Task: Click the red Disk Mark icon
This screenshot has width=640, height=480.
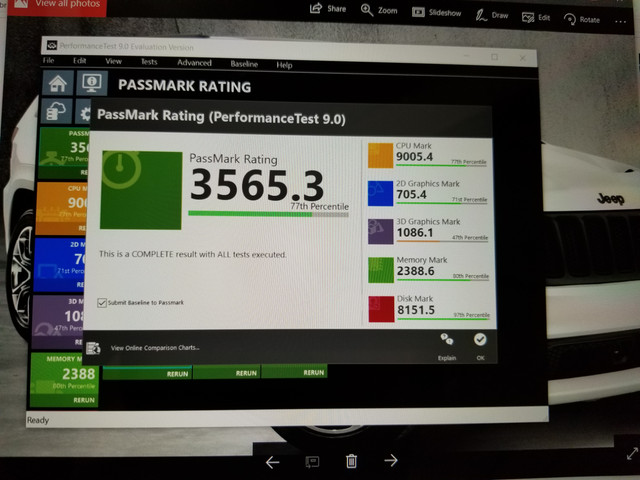Action: coord(381,309)
